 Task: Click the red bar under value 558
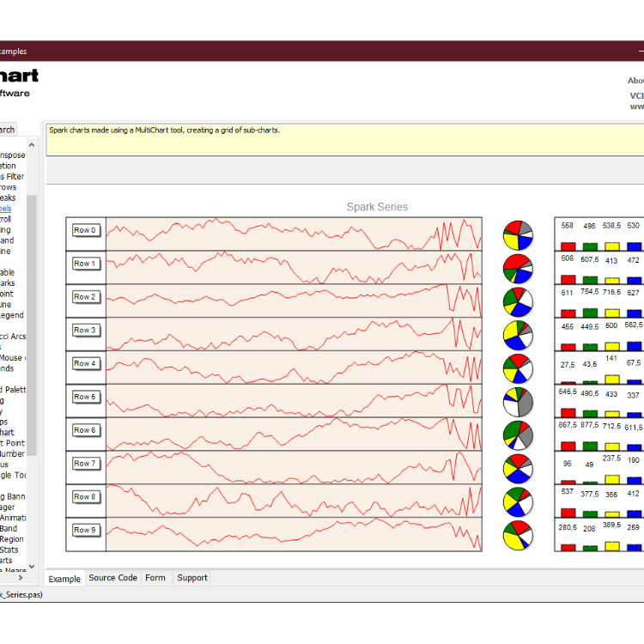pyautogui.click(x=568, y=246)
